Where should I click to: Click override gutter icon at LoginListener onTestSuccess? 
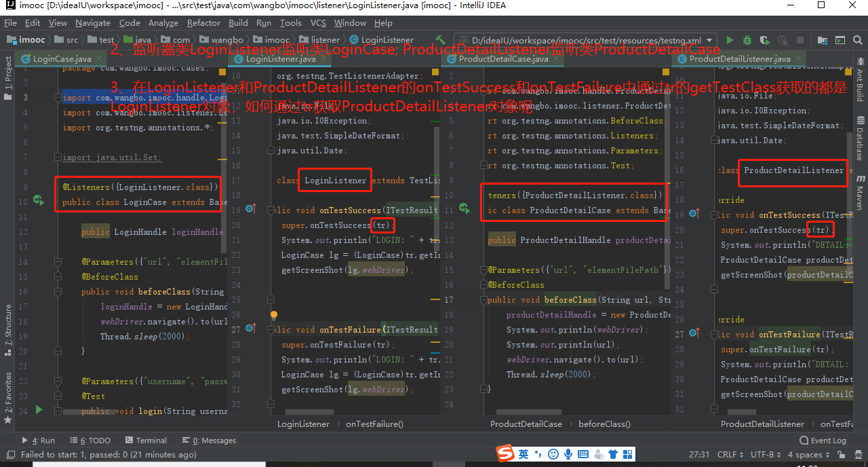coord(250,208)
